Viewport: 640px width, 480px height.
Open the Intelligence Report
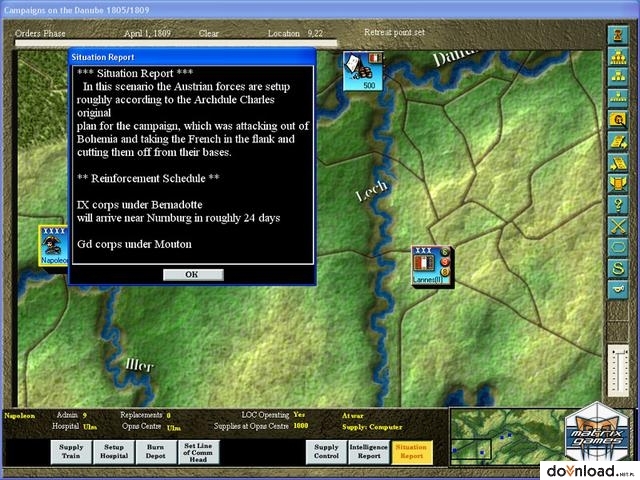[369, 451]
